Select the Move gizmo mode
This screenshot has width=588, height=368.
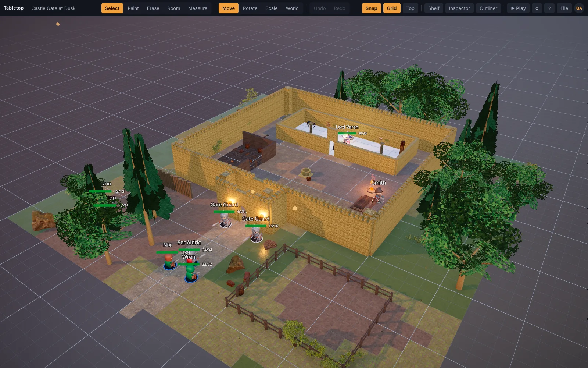pyautogui.click(x=229, y=8)
